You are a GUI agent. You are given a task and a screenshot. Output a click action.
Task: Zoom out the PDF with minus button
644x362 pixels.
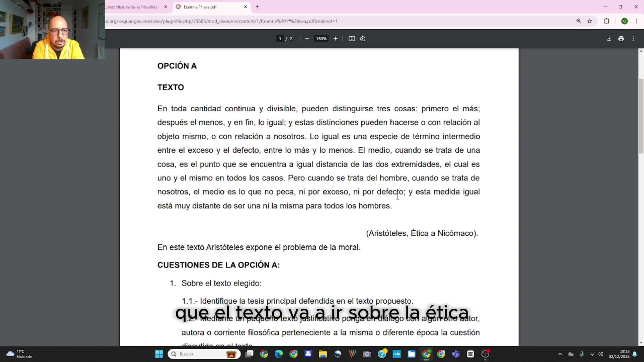point(307,39)
